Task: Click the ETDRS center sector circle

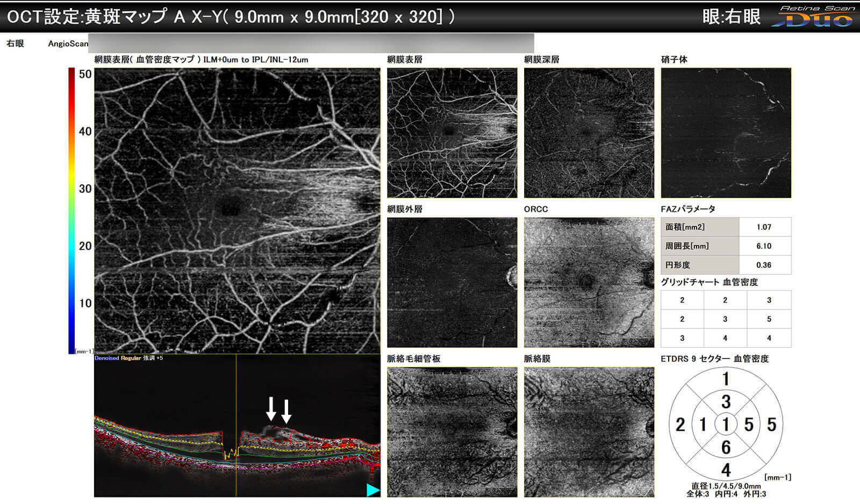Action: pos(726,424)
